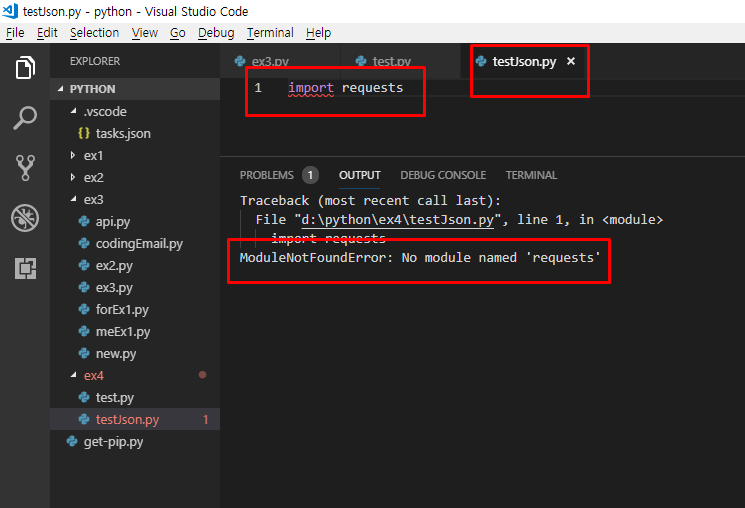Click the import requests line in editor
Screen dimensions: 745x508
click(x=345, y=88)
